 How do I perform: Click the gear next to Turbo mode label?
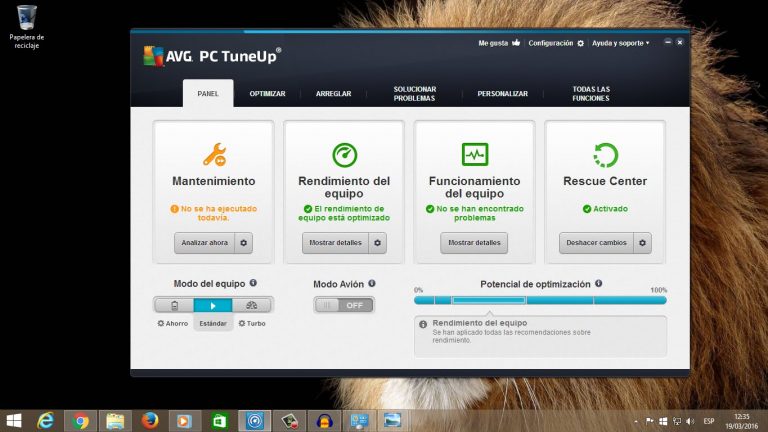click(242, 323)
